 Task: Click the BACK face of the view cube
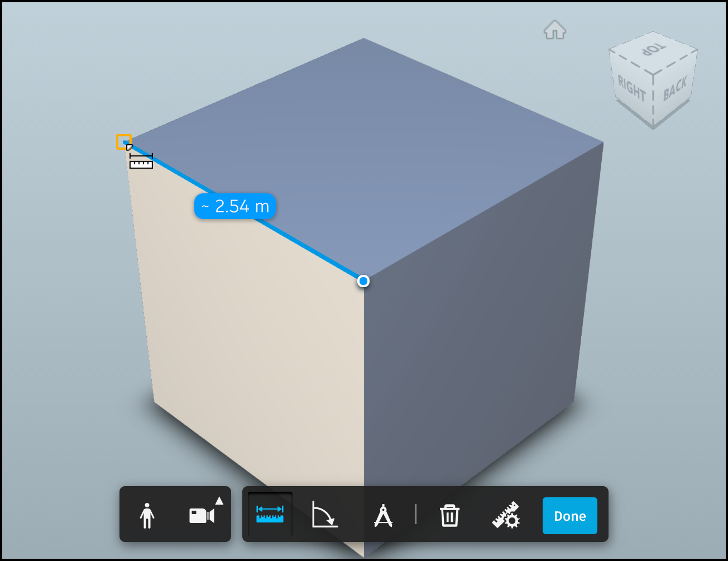[x=675, y=88]
